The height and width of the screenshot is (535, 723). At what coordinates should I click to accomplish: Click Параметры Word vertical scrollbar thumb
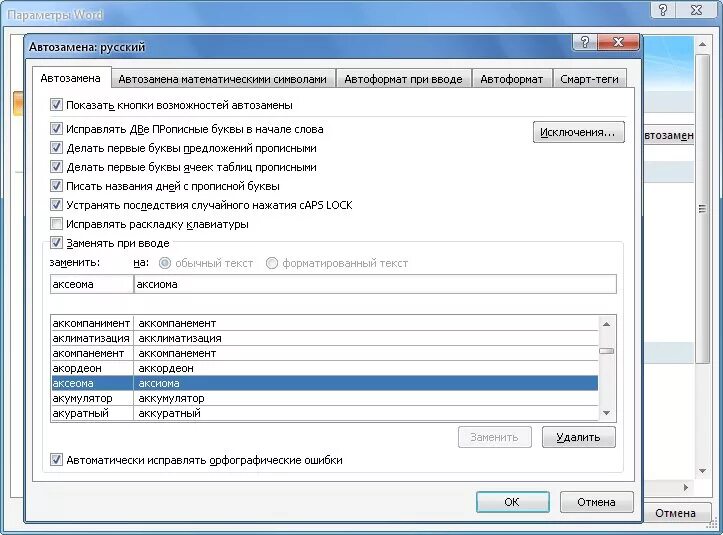click(x=702, y=208)
